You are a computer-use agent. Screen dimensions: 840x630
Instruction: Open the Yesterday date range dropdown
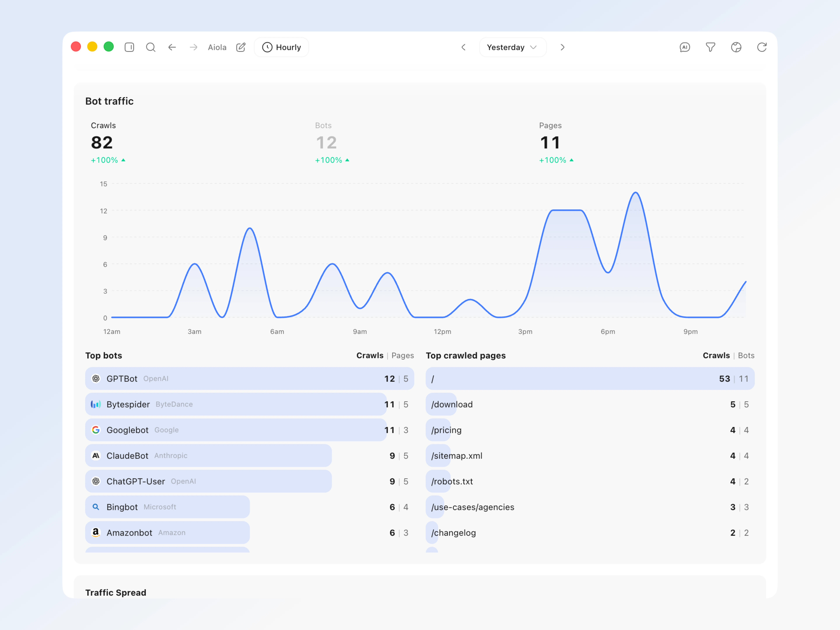pyautogui.click(x=513, y=47)
